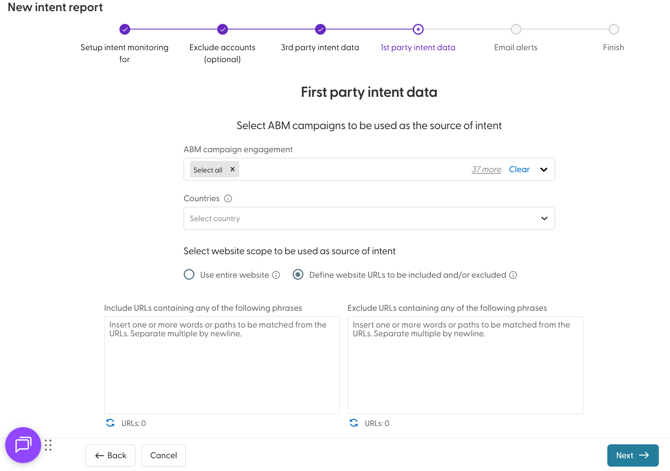Remove the Select all chip

233,170
